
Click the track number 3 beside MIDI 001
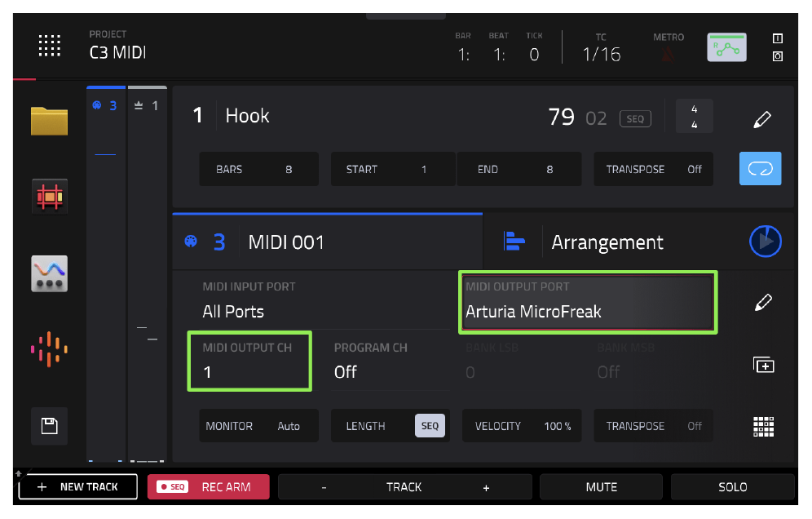pos(219,242)
